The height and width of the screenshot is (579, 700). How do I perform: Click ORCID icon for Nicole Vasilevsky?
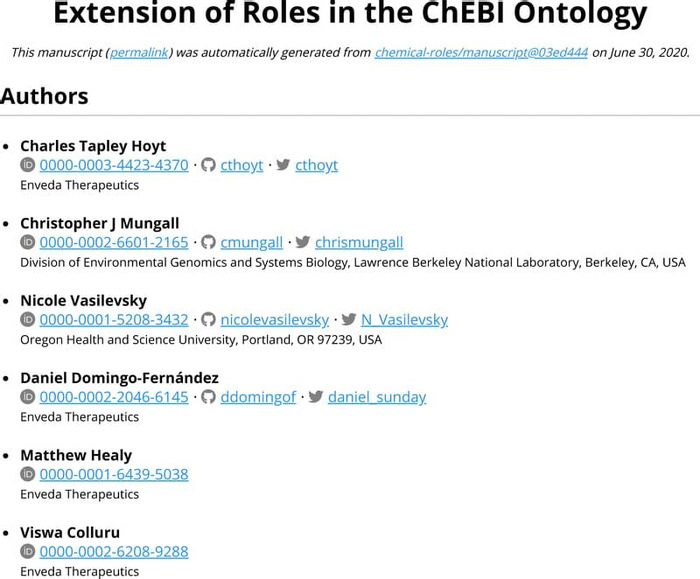[x=28, y=320]
